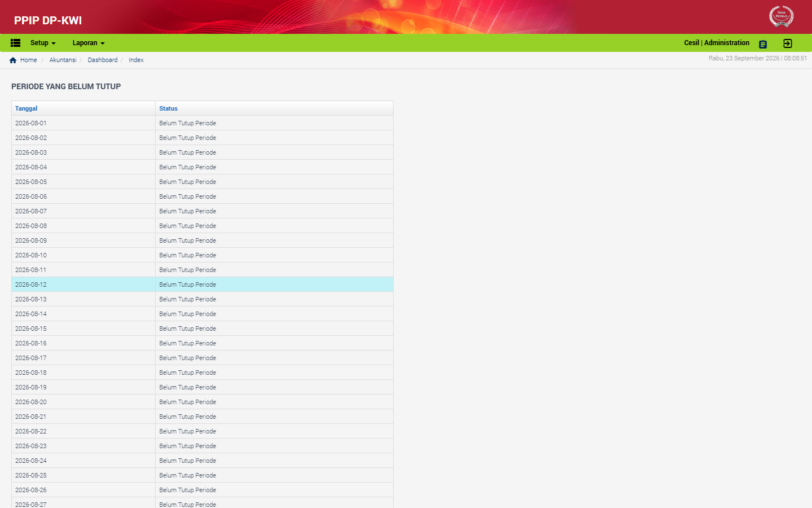Click the highlighted 2026-08-12 date cell

83,284
